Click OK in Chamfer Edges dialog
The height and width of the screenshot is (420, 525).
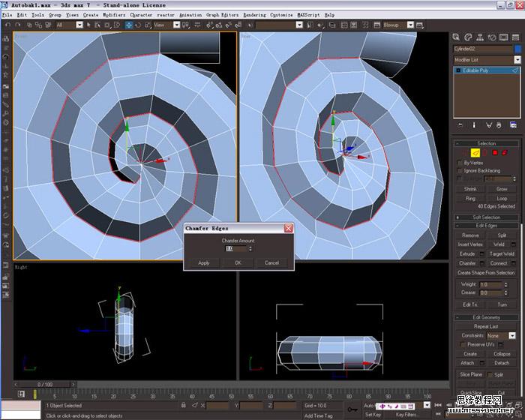click(238, 263)
